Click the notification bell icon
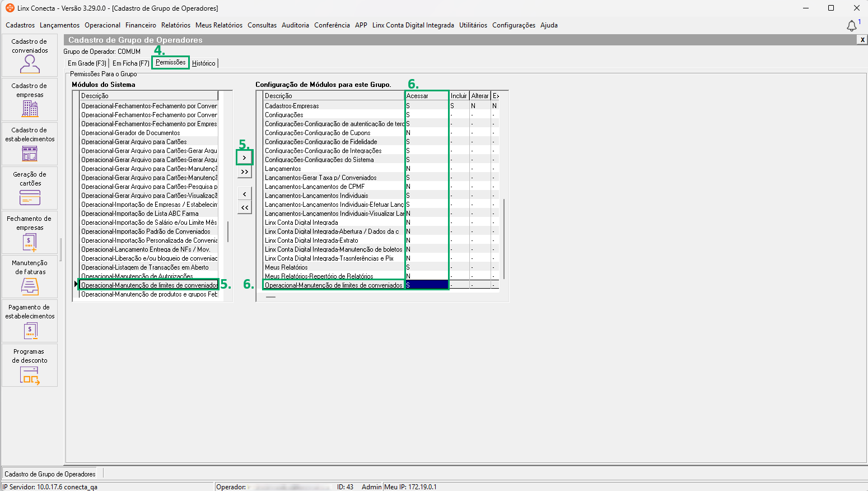 coord(852,25)
